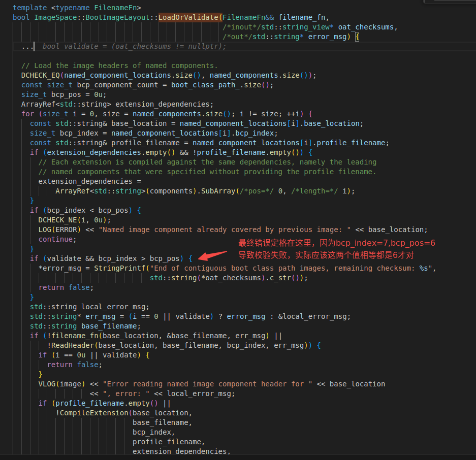This screenshot has width=476, height=460.
Task: Expand the folded '...' code ellipsis
Action: tap(27, 47)
